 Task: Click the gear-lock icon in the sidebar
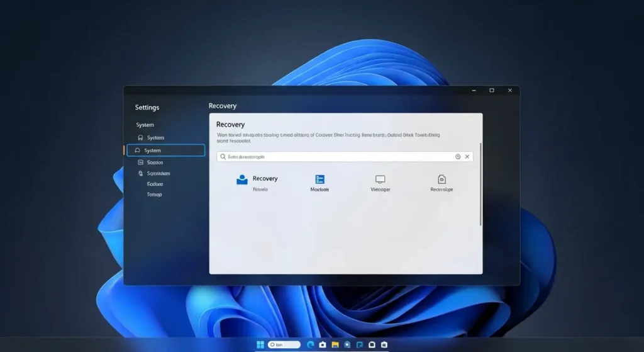pos(140,174)
